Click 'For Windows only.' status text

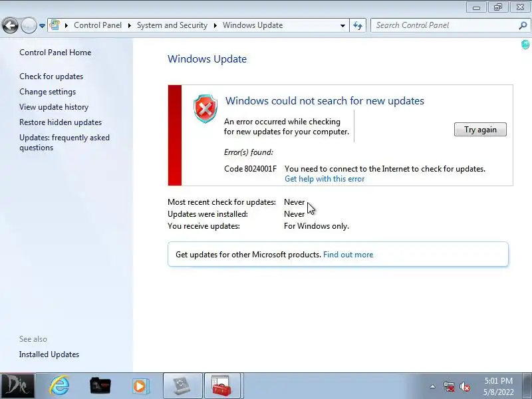(x=317, y=226)
